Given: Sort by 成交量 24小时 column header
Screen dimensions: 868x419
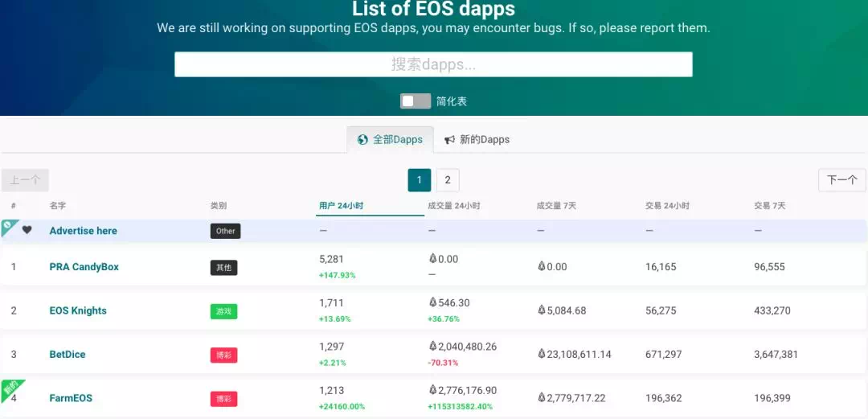Looking at the screenshot, I should pos(454,206).
